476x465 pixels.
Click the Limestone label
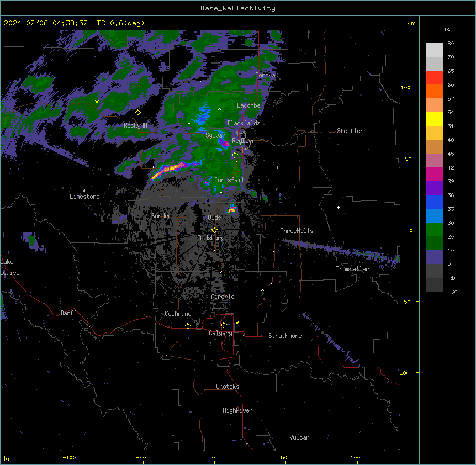(x=84, y=197)
